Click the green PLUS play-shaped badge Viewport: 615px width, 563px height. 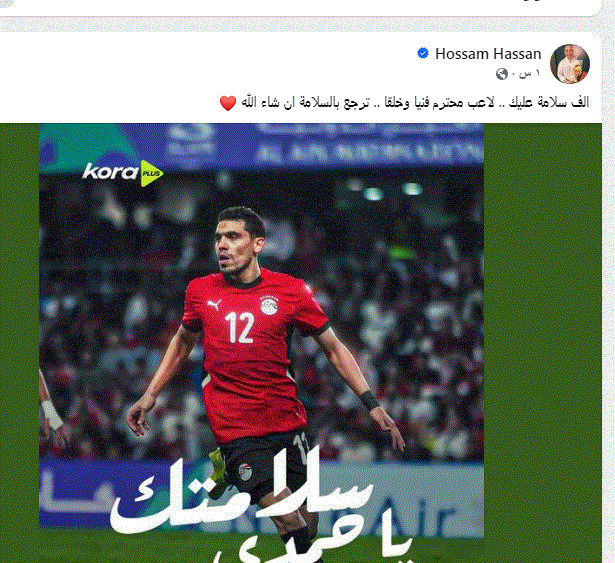[x=151, y=173]
